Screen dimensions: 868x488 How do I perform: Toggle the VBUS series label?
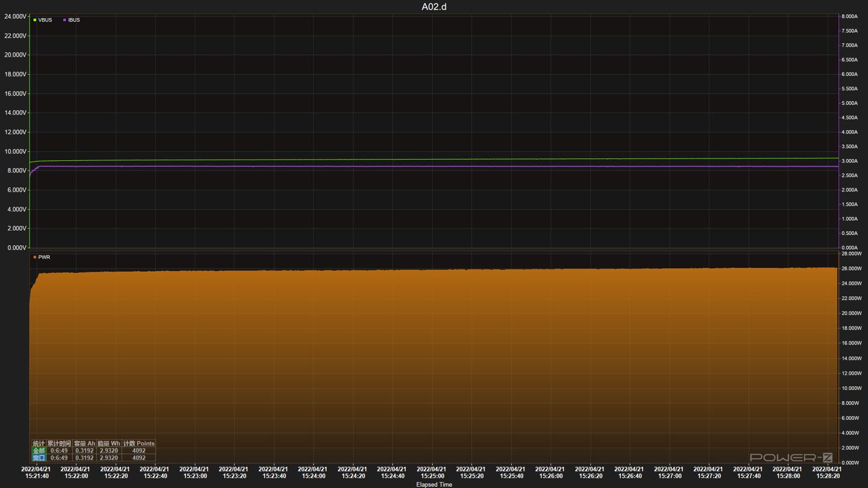[x=45, y=20]
